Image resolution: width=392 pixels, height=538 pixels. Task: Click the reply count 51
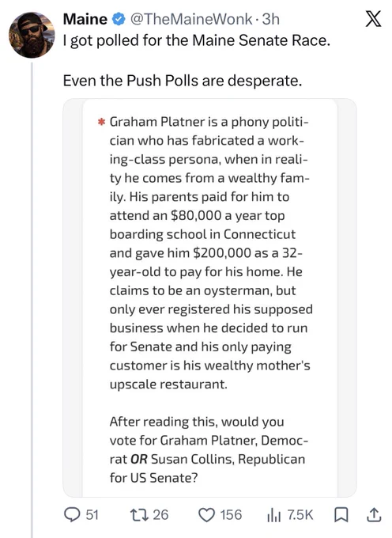[x=92, y=515]
